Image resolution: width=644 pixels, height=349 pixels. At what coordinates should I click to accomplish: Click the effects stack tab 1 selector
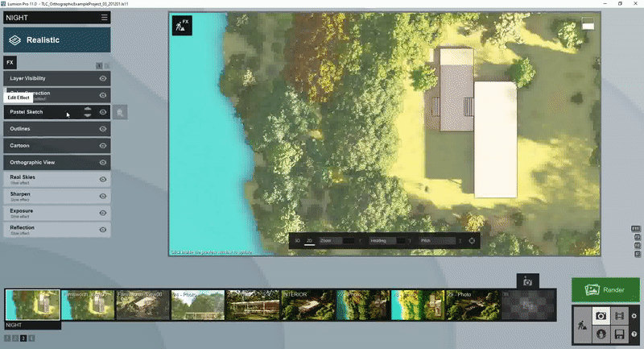99,66
